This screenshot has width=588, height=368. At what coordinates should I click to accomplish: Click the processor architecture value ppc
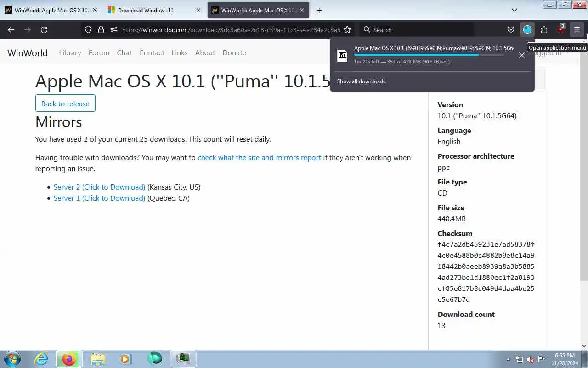(x=444, y=167)
